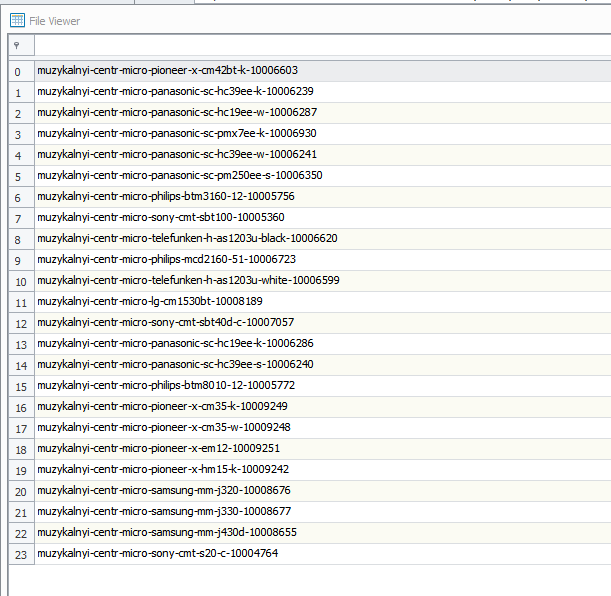
Task: Click row header number 14
Action: pos(21,366)
